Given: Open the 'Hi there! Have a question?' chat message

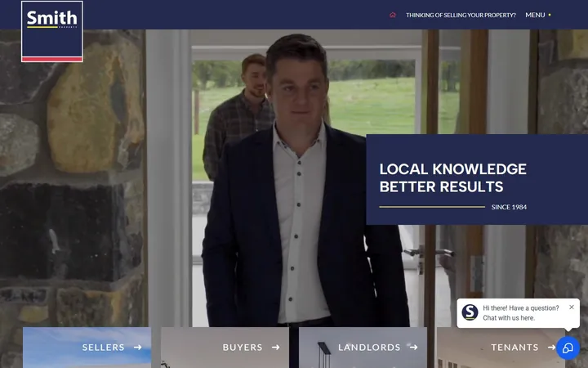Looking at the screenshot, I should point(521,312).
